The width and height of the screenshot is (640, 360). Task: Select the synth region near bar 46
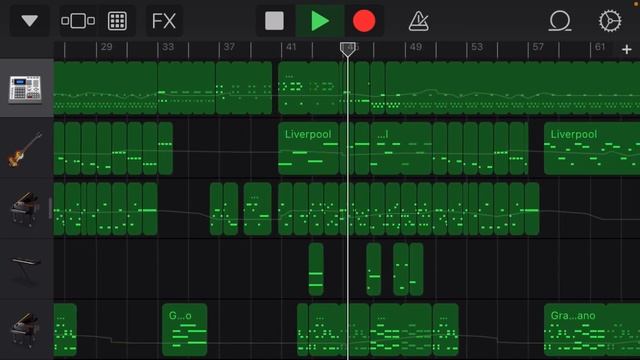click(373, 269)
